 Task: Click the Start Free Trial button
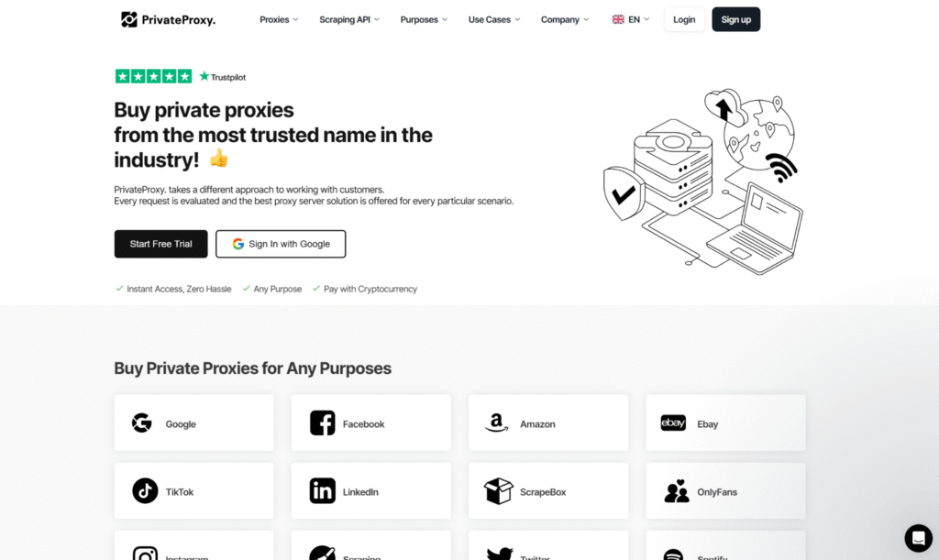160,244
